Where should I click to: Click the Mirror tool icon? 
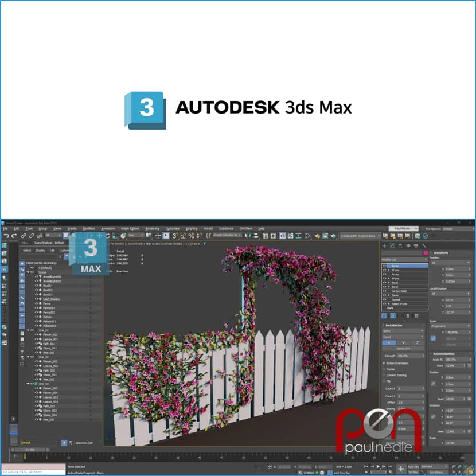pos(248,236)
